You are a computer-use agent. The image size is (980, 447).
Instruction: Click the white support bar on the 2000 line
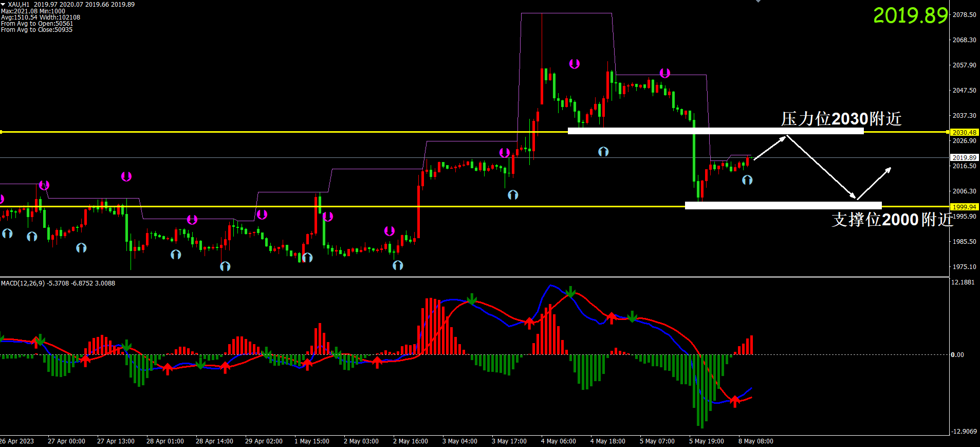783,206
